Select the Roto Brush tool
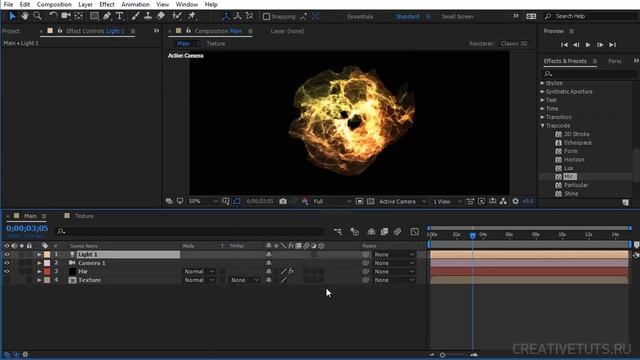The height and width of the screenshot is (360, 640). pos(176,16)
